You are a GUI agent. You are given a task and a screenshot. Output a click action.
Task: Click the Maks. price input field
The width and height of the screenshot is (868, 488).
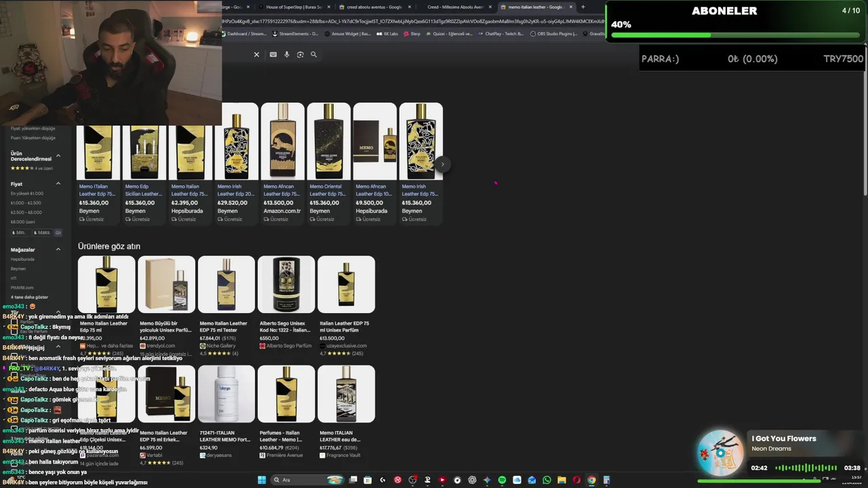[43, 232]
